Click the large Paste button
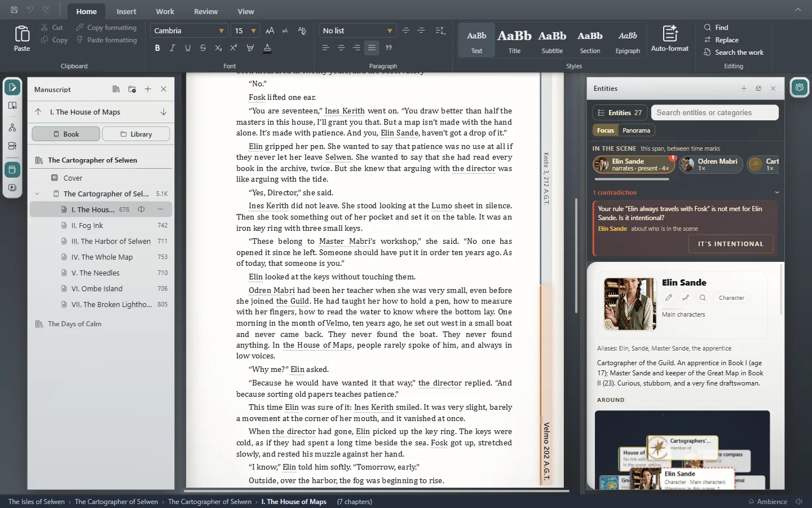The image size is (812, 508). click(x=22, y=38)
